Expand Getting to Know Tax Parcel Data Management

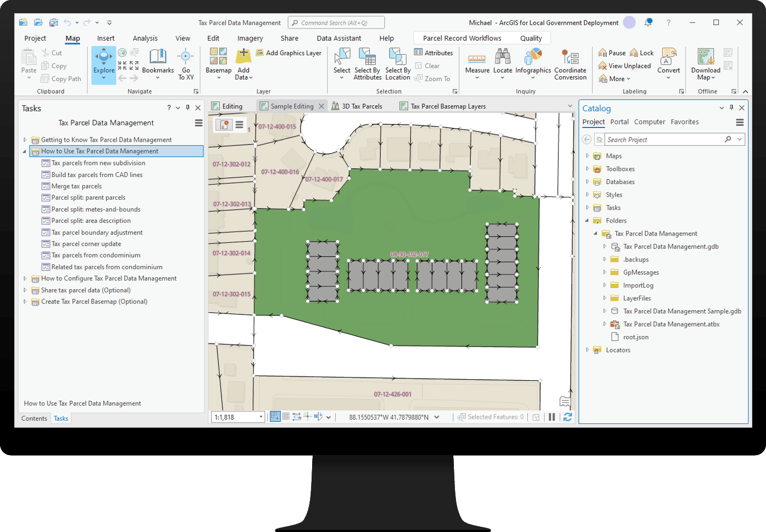click(x=25, y=140)
